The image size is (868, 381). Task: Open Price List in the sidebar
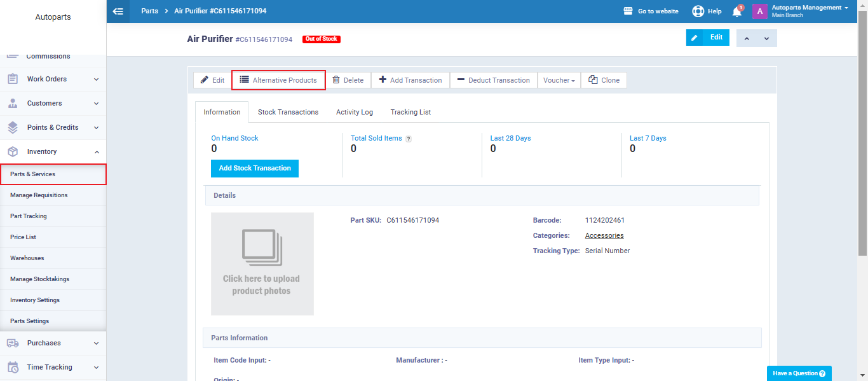point(53,237)
